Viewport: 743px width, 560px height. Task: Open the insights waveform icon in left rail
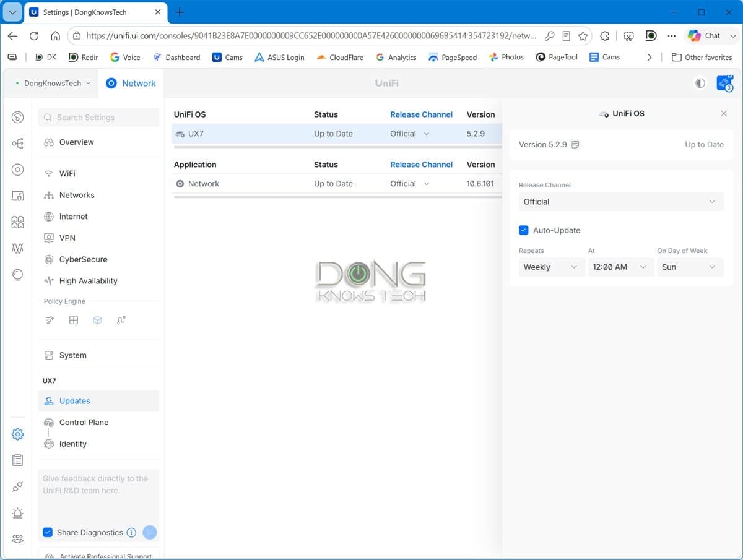[x=17, y=248]
